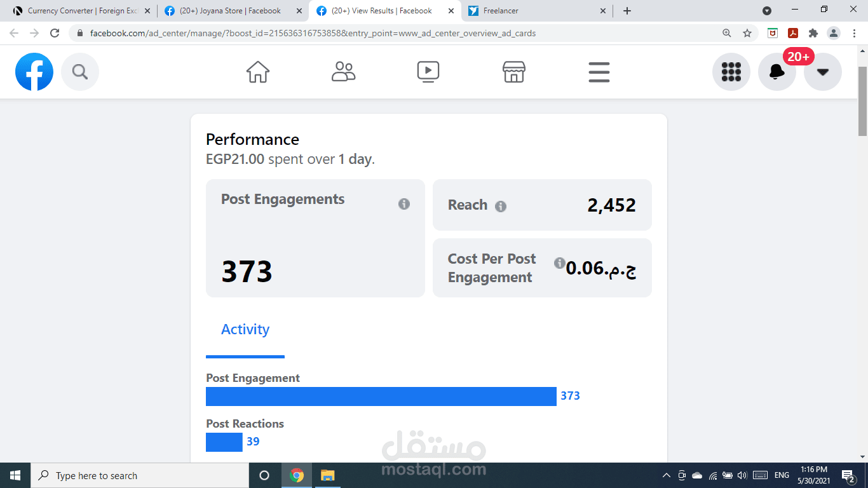Image resolution: width=868 pixels, height=488 pixels.
Task: Open the network Wi-Fi tray icon
Action: click(x=713, y=475)
